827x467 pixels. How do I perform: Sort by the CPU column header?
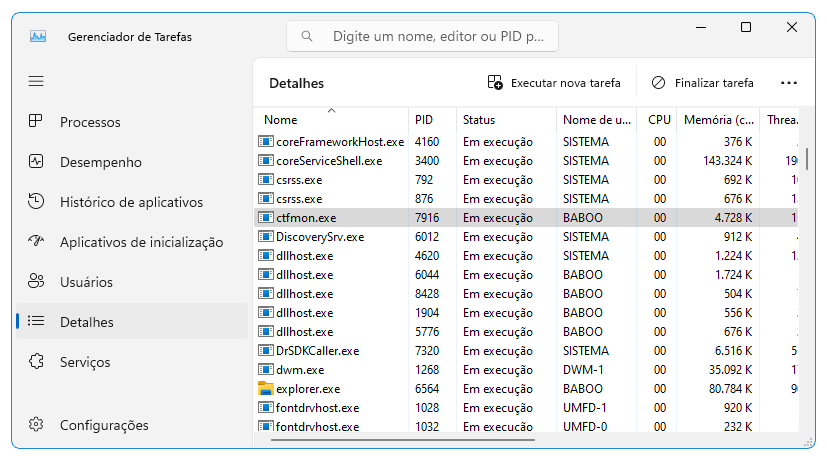click(x=657, y=120)
